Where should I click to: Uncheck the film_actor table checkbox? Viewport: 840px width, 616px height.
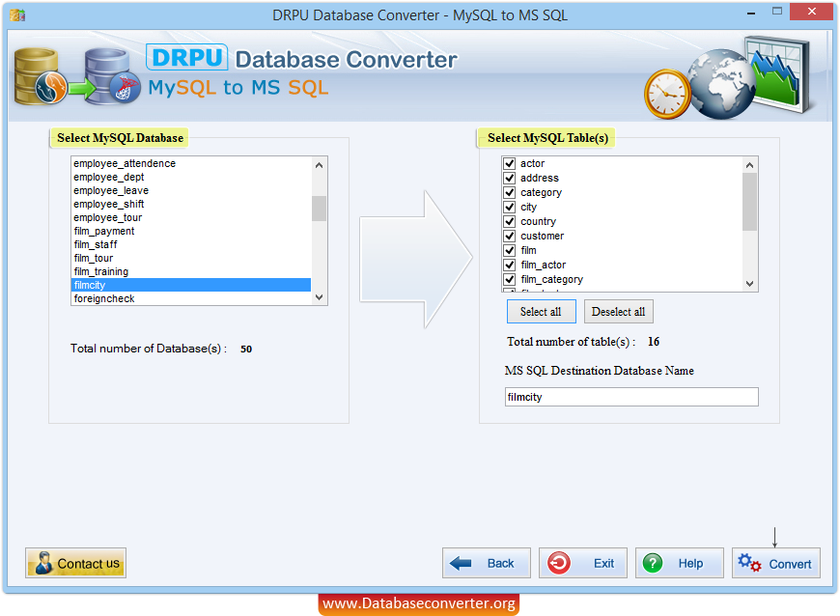(x=510, y=265)
